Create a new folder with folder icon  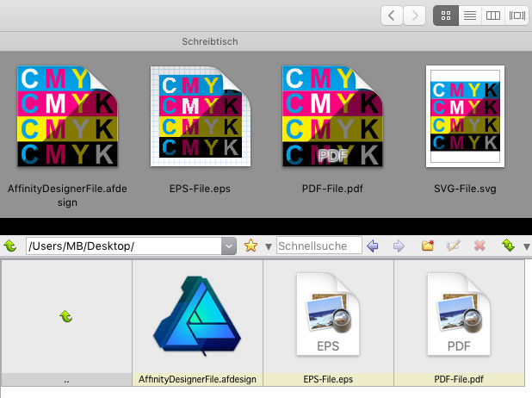coord(428,246)
